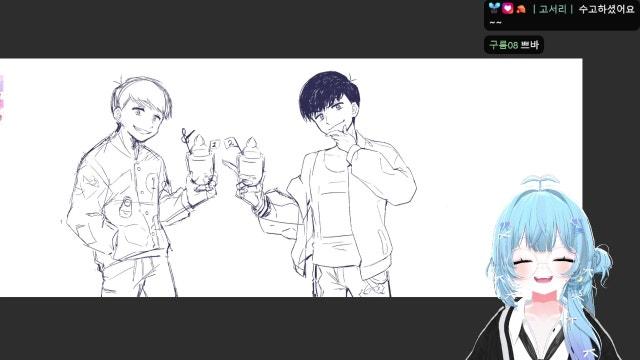The image size is (640, 360).
Task: Open the 구름08 chat username
Action: [x=503, y=45]
